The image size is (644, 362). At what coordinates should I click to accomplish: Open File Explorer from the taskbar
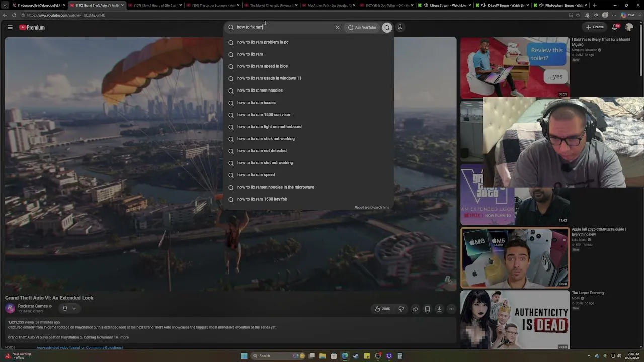tap(323, 356)
